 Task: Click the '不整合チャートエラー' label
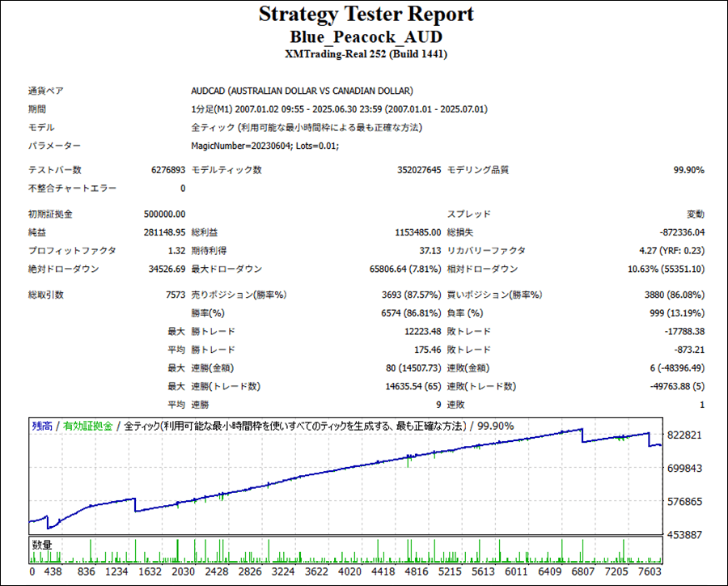[x=72, y=189]
